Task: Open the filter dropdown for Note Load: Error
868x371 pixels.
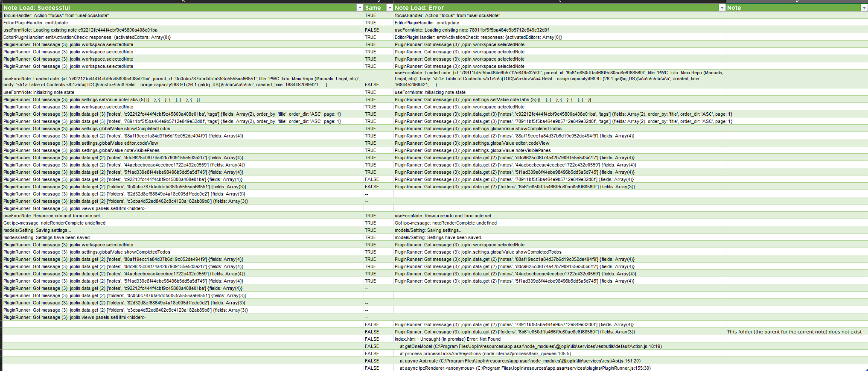Action: (x=722, y=8)
